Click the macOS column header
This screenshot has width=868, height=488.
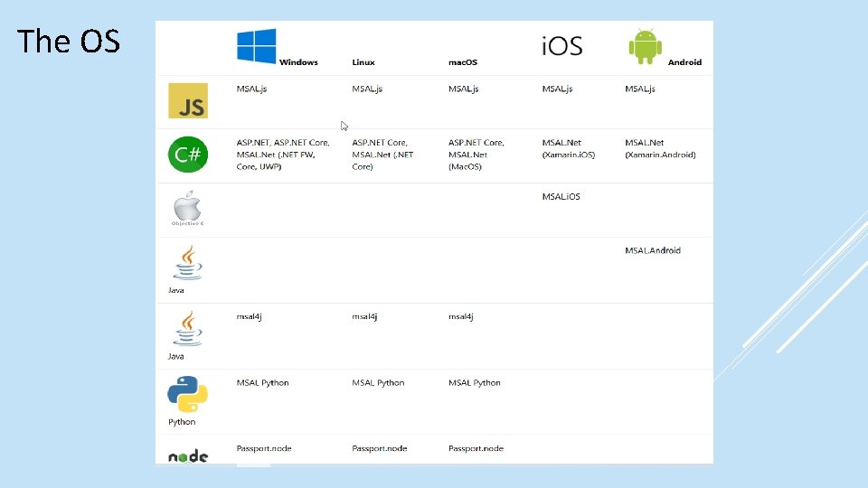[x=463, y=62]
